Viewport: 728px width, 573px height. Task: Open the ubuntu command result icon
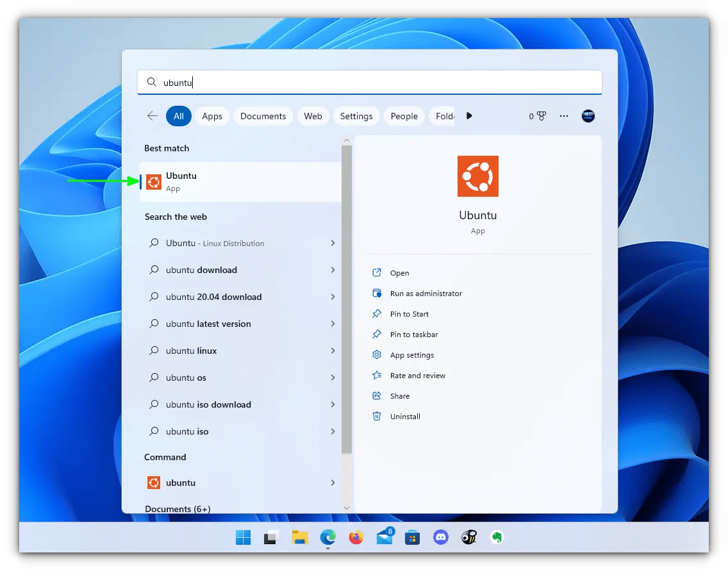(x=154, y=483)
